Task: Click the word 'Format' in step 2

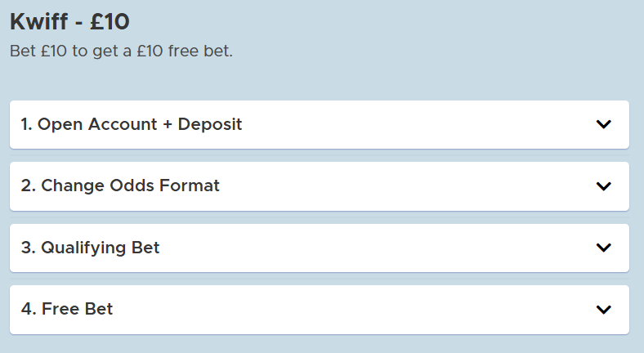Action: pyautogui.click(x=191, y=185)
